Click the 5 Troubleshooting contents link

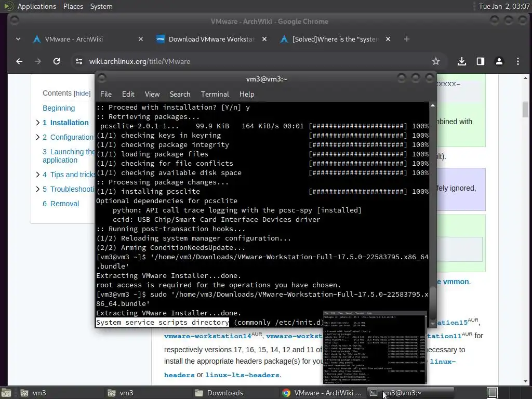coord(69,189)
